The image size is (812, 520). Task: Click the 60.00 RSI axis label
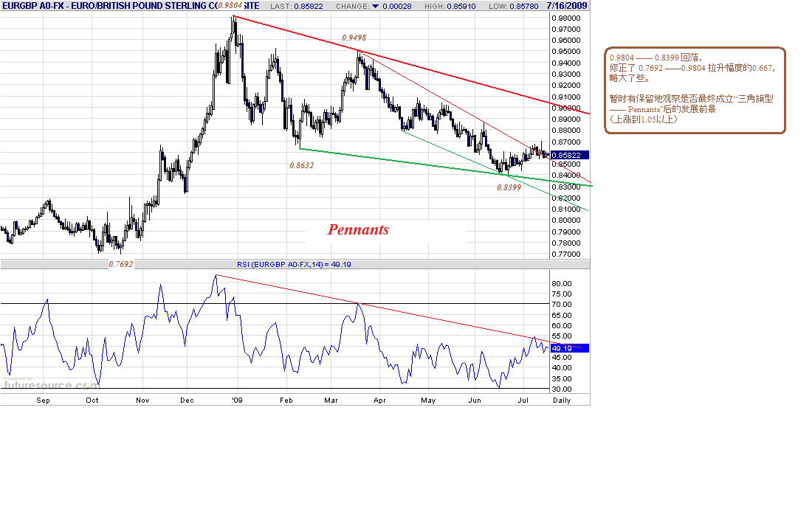coord(562,326)
